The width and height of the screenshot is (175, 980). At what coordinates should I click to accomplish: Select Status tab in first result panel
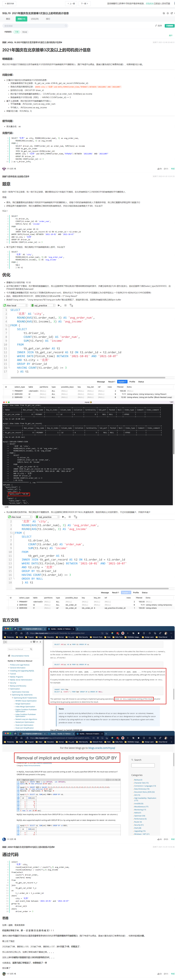click(x=141, y=382)
